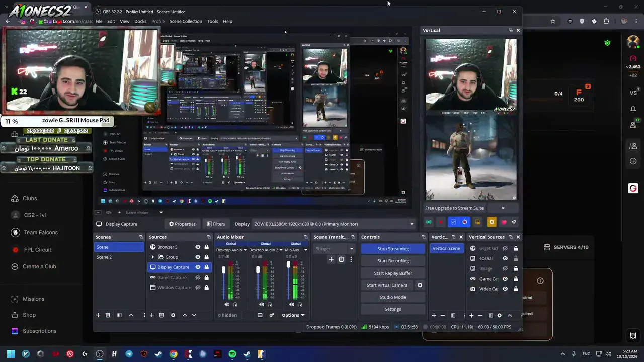Click the red record icon in Vertical dock
The image size is (644, 362).
(441, 222)
